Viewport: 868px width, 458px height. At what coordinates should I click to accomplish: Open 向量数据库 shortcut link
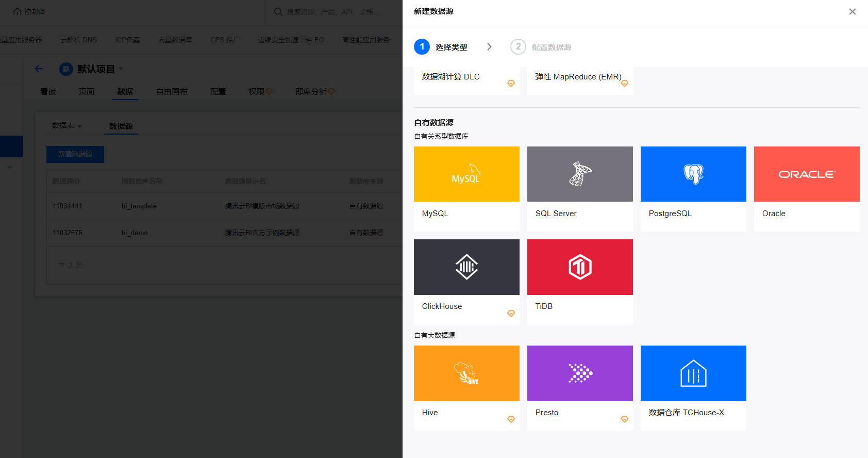point(175,40)
